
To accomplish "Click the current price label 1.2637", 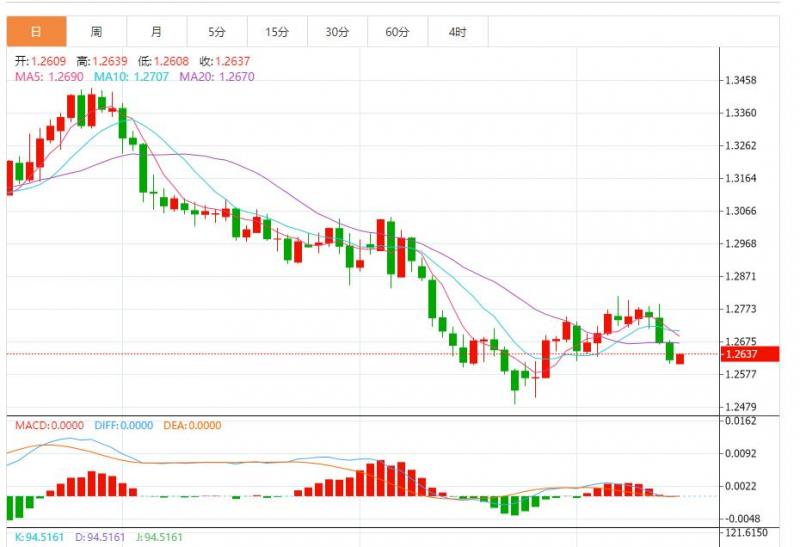I will coord(750,354).
